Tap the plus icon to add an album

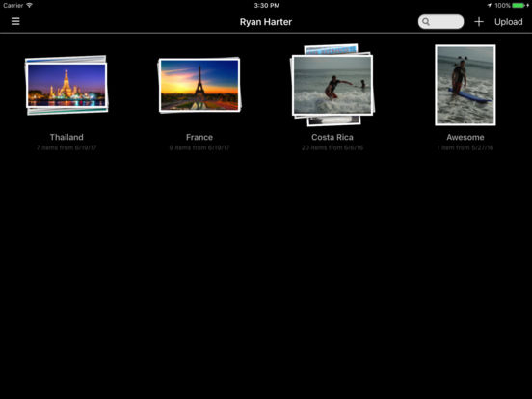479,22
